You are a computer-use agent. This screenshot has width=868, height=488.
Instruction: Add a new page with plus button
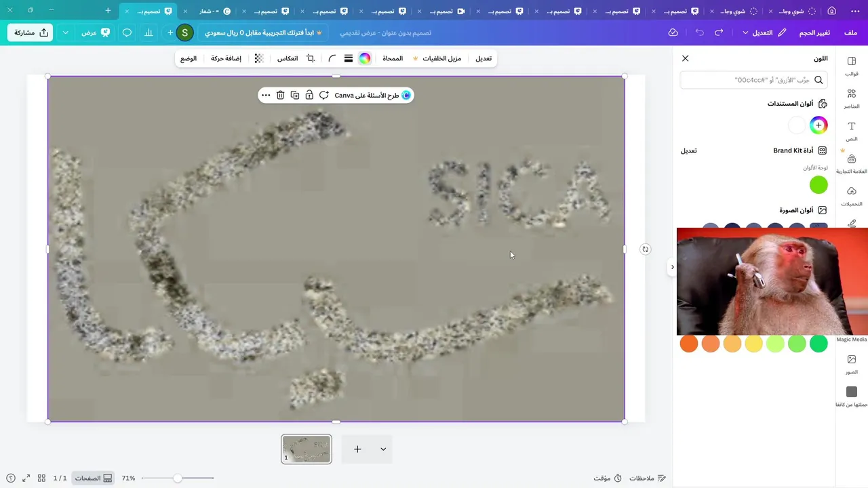point(357,449)
